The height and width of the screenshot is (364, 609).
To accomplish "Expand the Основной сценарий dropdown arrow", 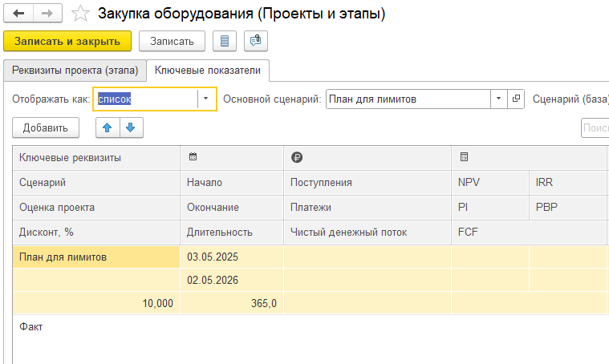I will pyautogui.click(x=499, y=99).
